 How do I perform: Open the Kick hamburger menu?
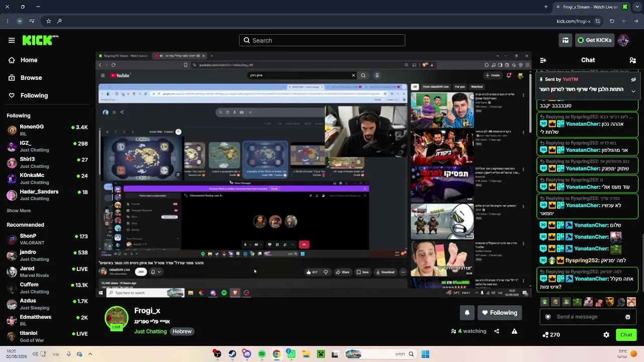click(12, 40)
